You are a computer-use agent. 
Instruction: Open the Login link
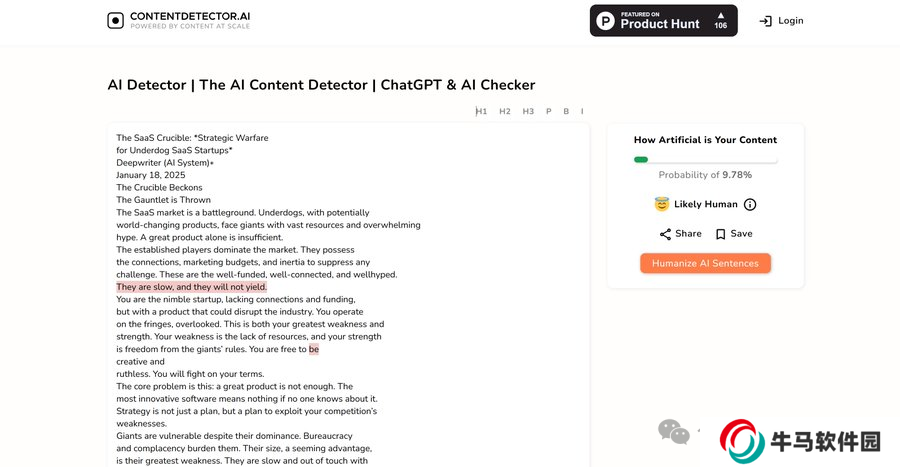(790, 21)
